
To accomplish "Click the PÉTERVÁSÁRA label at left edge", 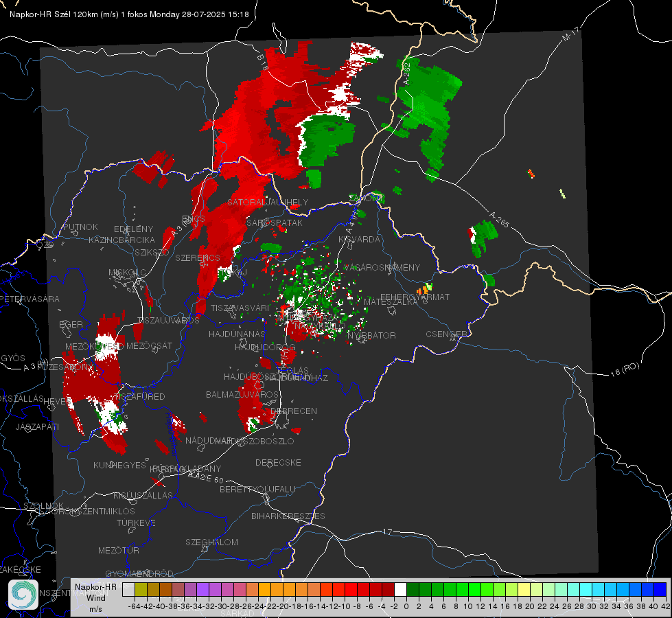I will pyautogui.click(x=30, y=299).
